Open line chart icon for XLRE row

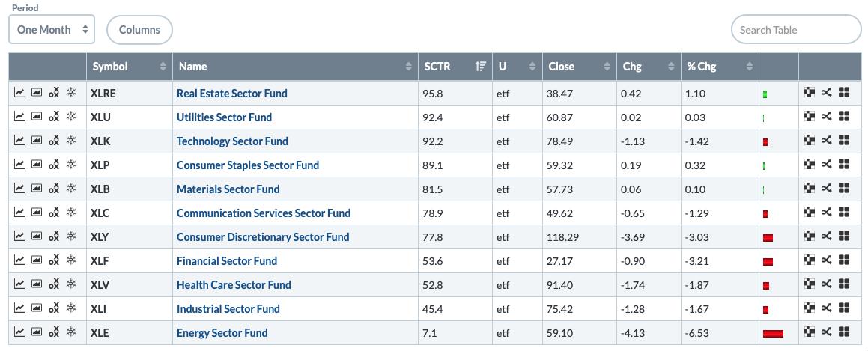pyautogui.click(x=19, y=93)
